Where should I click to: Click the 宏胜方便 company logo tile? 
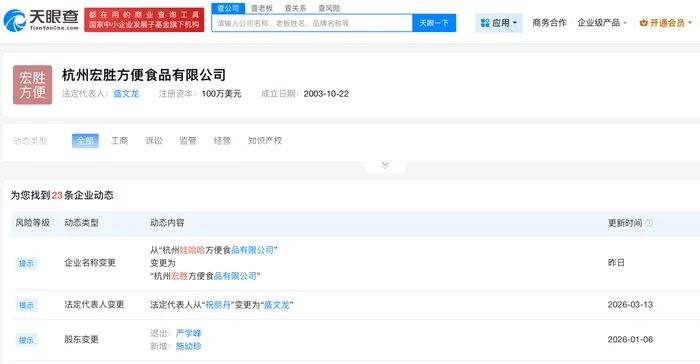coord(32,85)
